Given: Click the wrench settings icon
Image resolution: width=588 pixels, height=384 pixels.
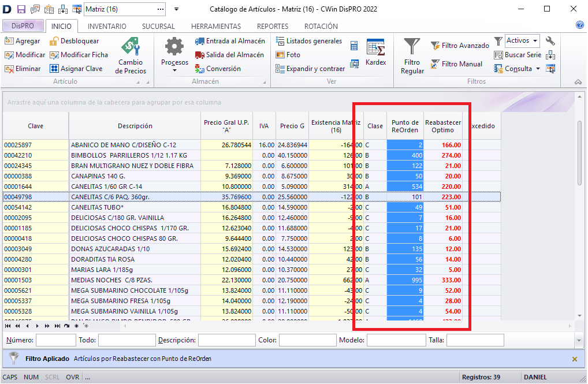Looking at the screenshot, I should click(x=550, y=41).
